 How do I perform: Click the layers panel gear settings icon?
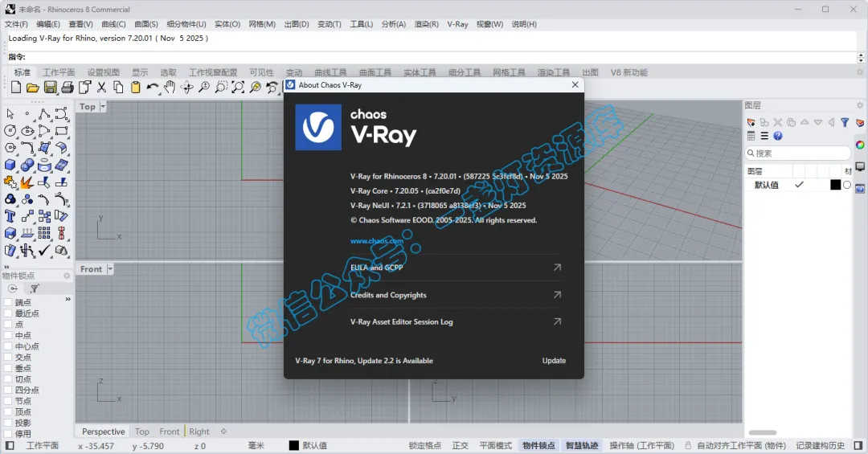point(860,105)
